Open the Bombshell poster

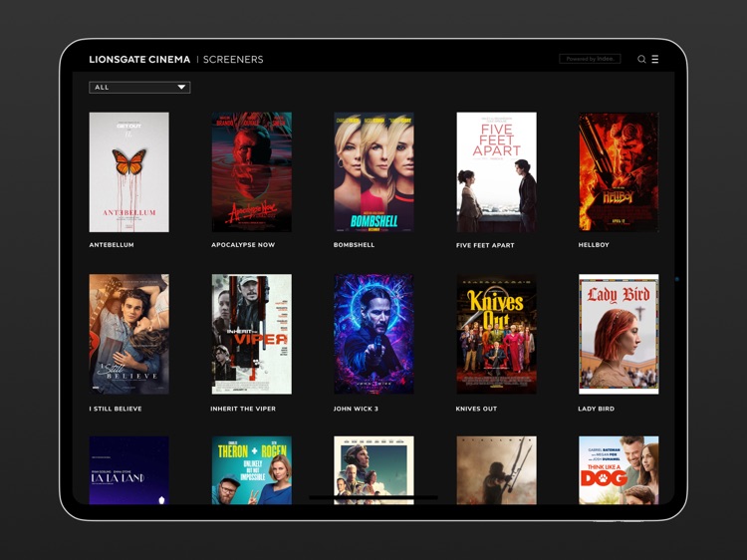coord(373,172)
